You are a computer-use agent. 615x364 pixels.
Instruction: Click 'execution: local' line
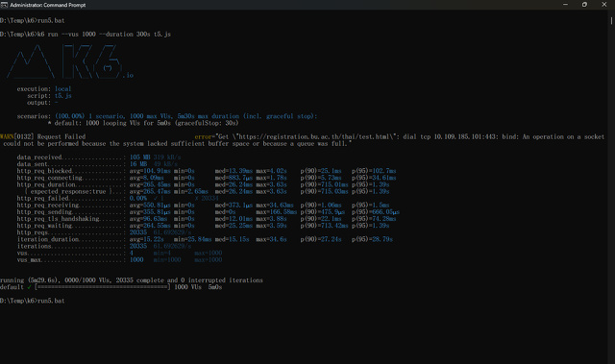click(x=44, y=89)
